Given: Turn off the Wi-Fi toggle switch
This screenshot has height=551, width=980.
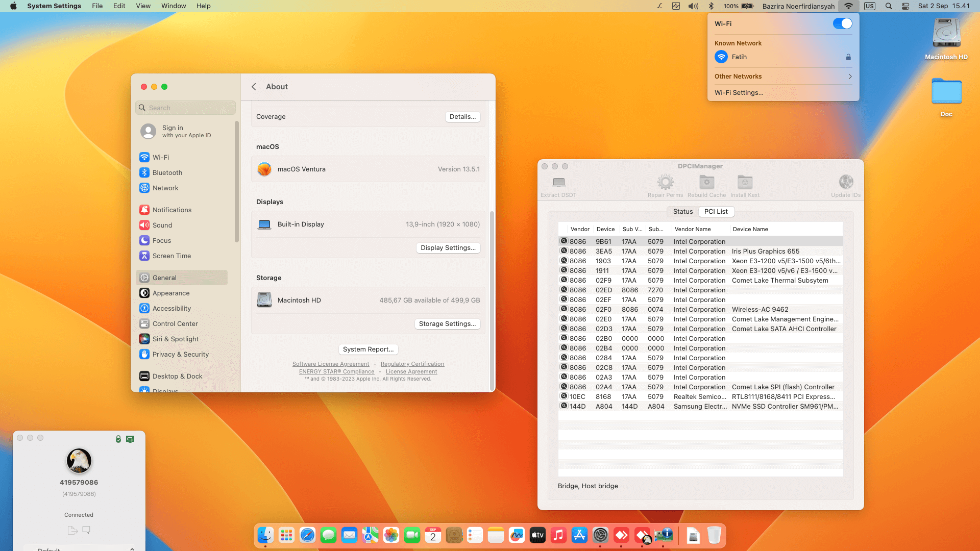Looking at the screenshot, I should (x=842, y=23).
